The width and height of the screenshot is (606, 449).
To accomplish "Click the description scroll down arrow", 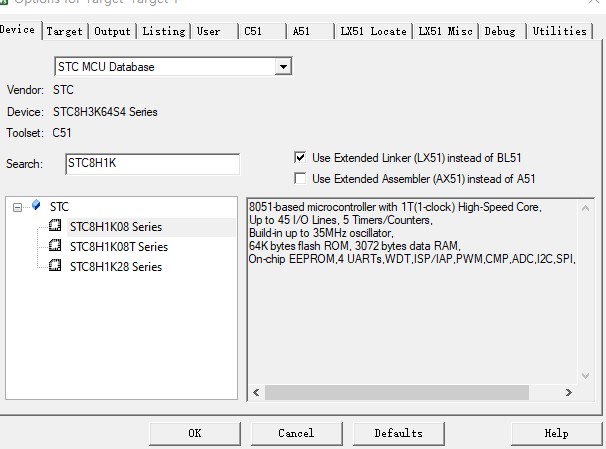I will click(x=586, y=376).
